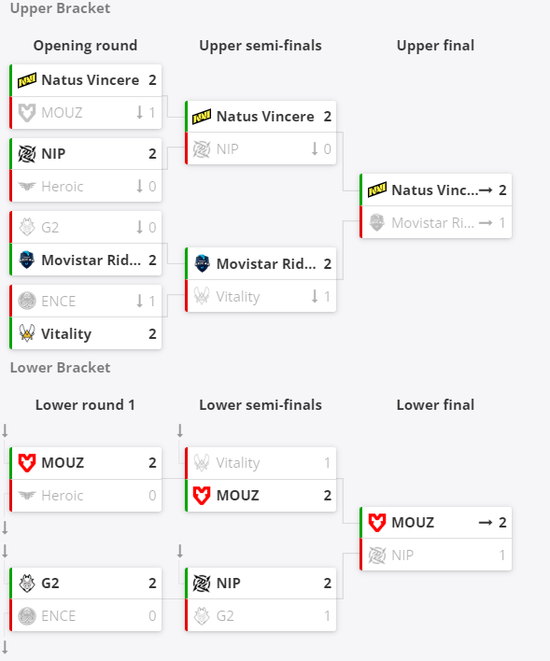The width and height of the screenshot is (550, 661).
Task: Click the right arrow next to MOUZ in the lower final
Action: [x=485, y=523]
